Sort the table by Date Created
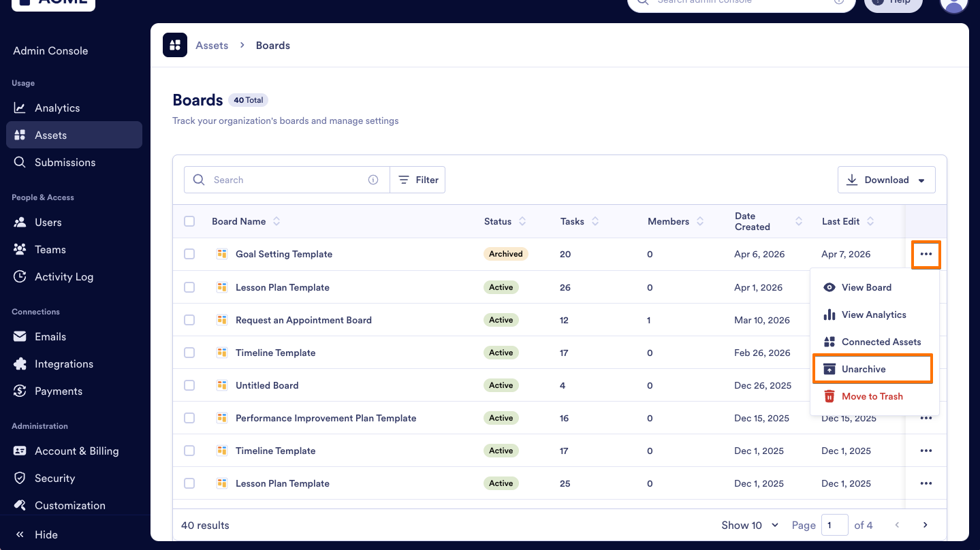The width and height of the screenshot is (980, 550). pyautogui.click(x=797, y=221)
